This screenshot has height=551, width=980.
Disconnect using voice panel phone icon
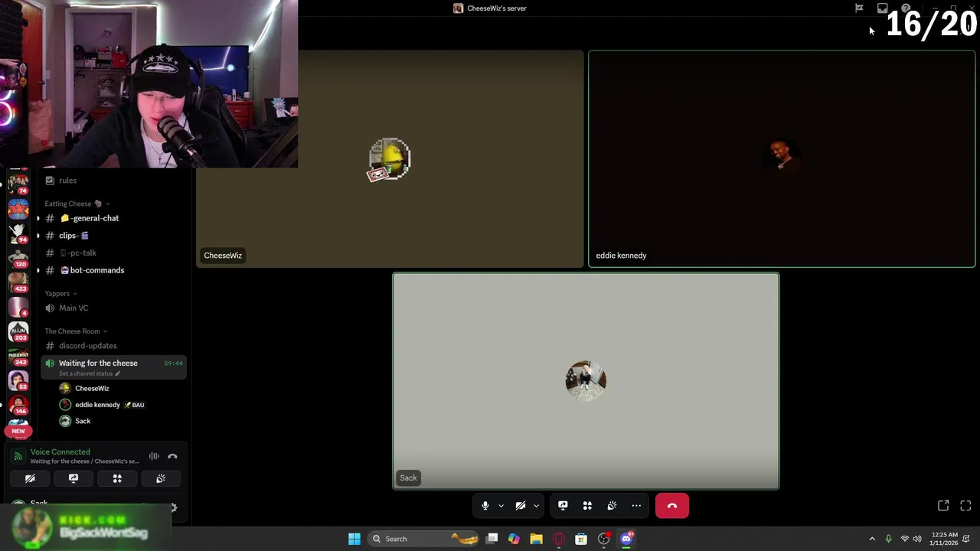pos(172,456)
